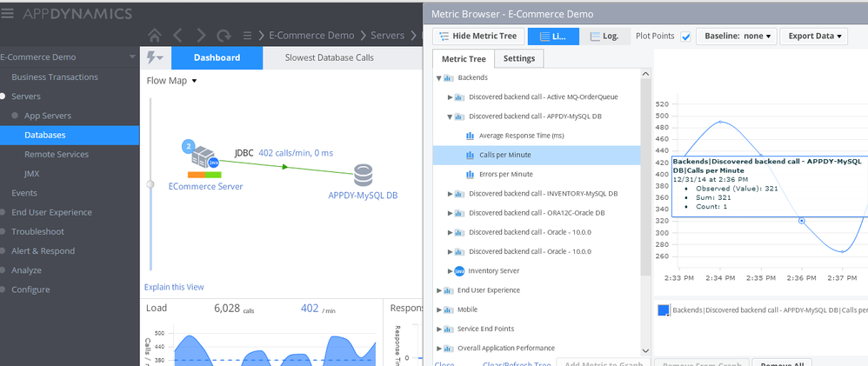This screenshot has width=868, height=366.
Task: Open the Export Data dropdown
Action: (x=813, y=37)
